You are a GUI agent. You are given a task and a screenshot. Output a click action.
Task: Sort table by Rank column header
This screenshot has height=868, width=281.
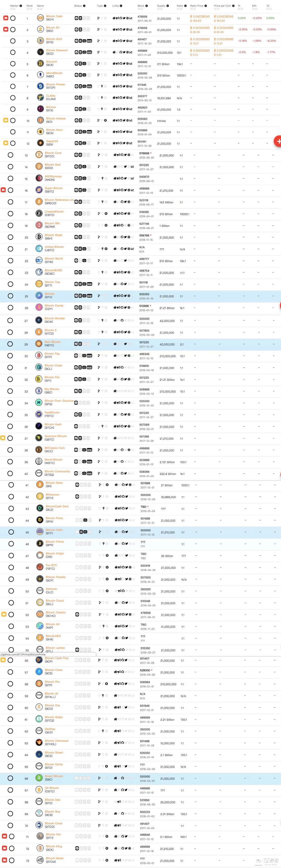pos(30,6)
